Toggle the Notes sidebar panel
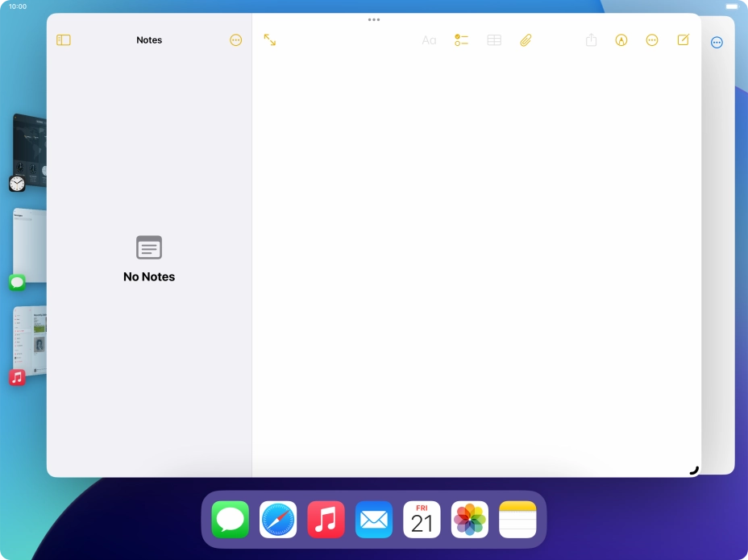The height and width of the screenshot is (560, 748). point(64,40)
